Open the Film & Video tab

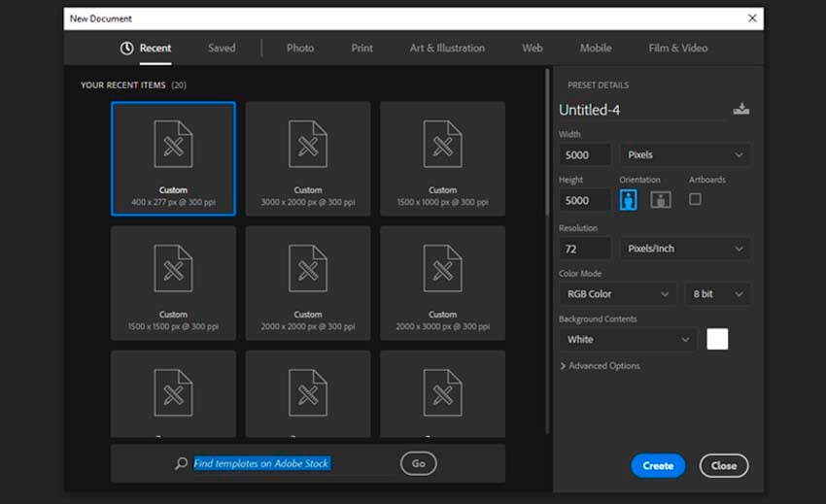pyautogui.click(x=677, y=49)
